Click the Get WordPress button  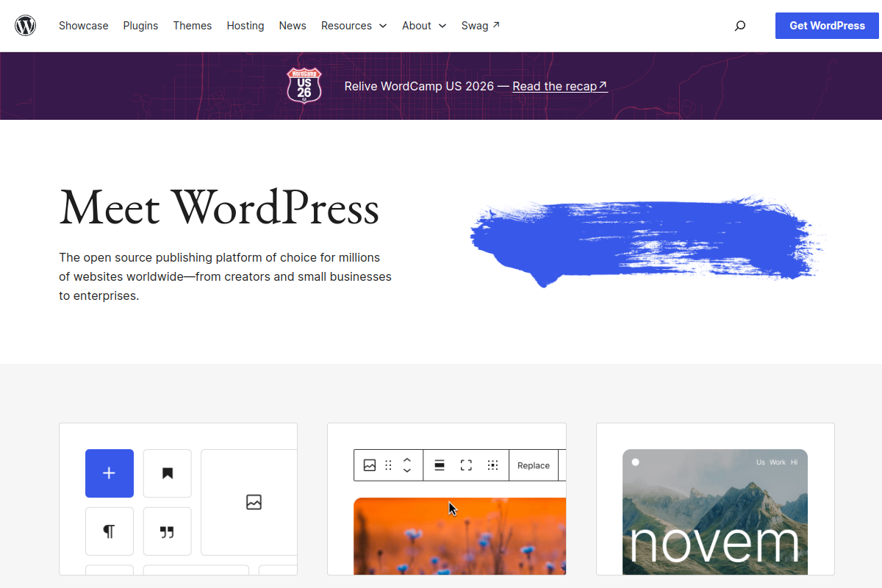828,26
